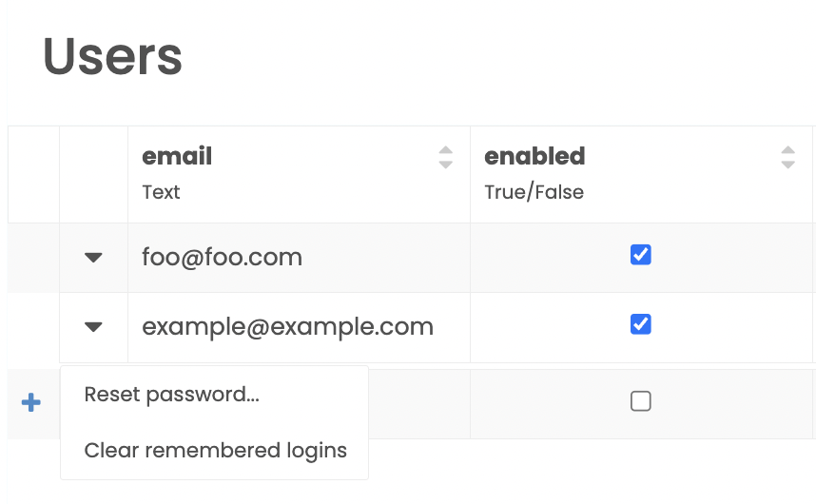Click the down sort arrow in the enabled column
The height and width of the screenshot is (504, 816).
(787, 165)
